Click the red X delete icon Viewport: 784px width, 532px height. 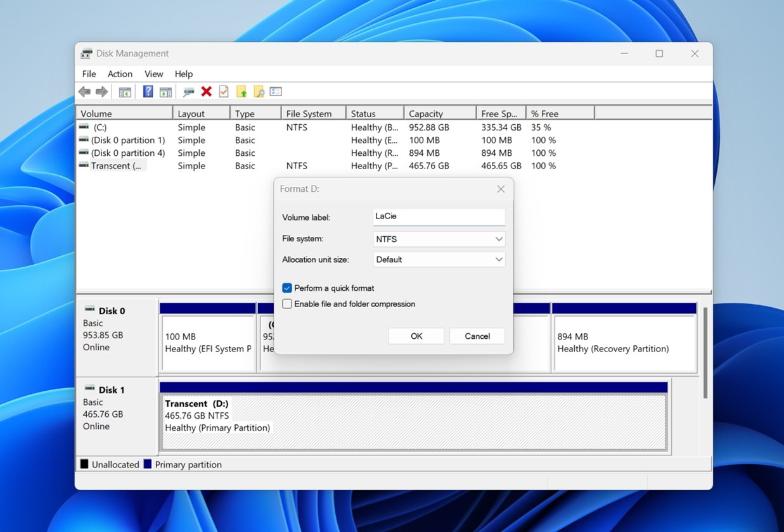tap(206, 92)
